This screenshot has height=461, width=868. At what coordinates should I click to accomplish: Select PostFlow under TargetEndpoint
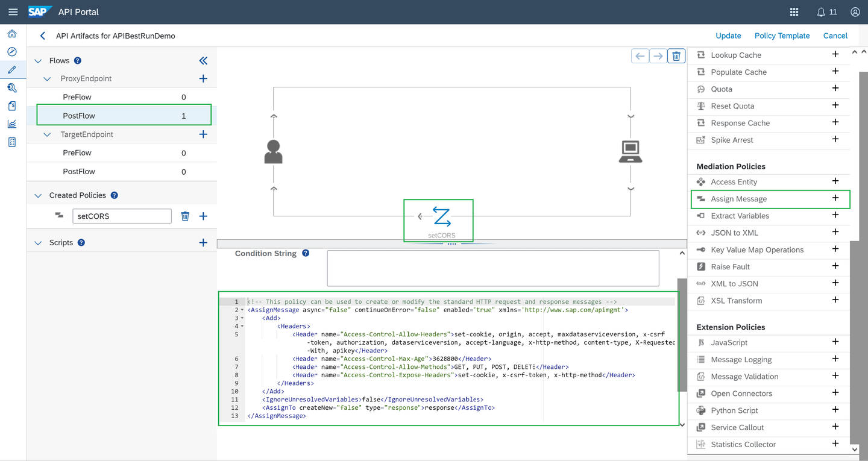tap(122, 172)
